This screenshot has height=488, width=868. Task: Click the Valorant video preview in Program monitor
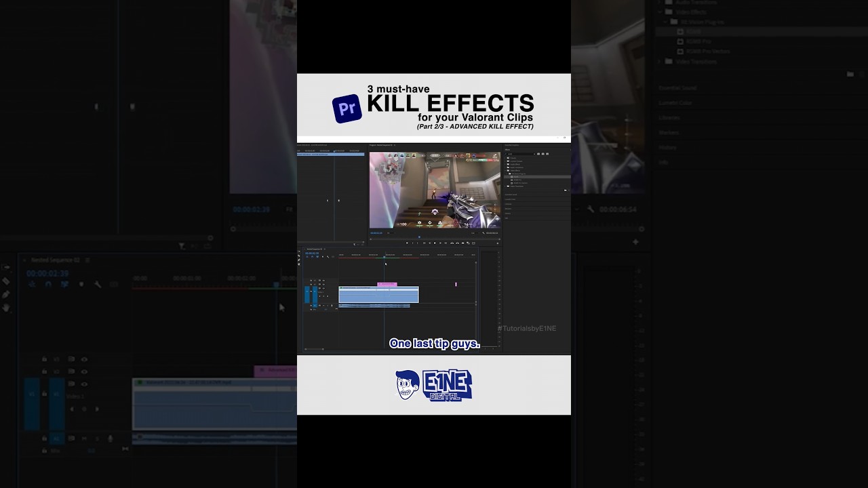coord(435,190)
